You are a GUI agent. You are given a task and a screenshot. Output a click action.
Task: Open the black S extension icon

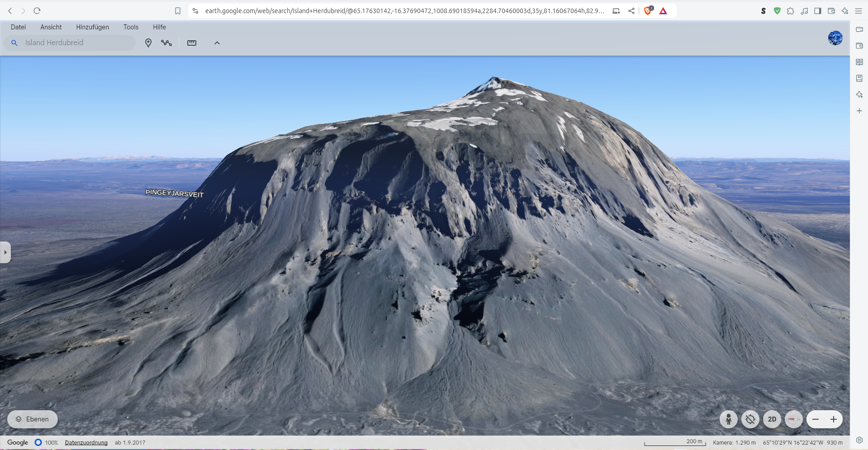pyautogui.click(x=764, y=11)
